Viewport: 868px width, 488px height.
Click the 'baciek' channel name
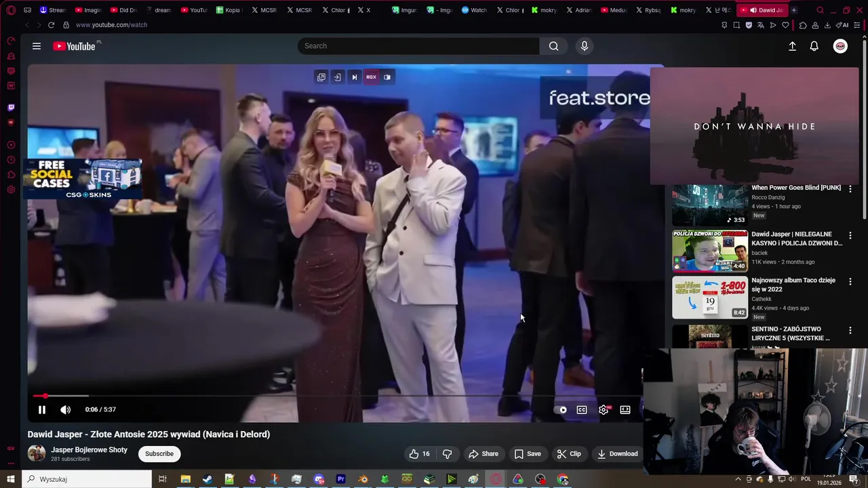[x=759, y=253]
